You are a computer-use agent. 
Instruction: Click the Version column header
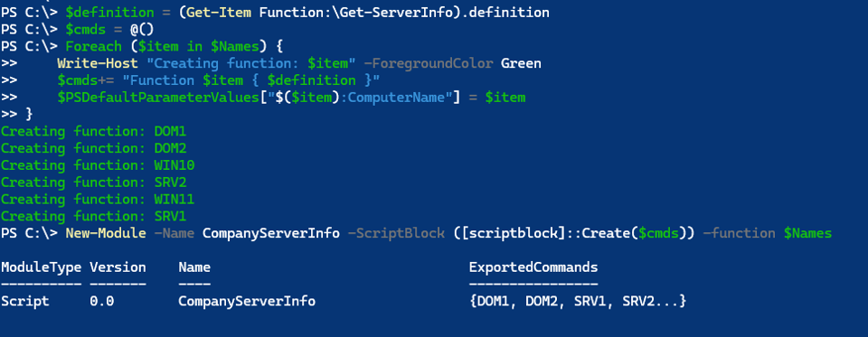[x=118, y=267]
